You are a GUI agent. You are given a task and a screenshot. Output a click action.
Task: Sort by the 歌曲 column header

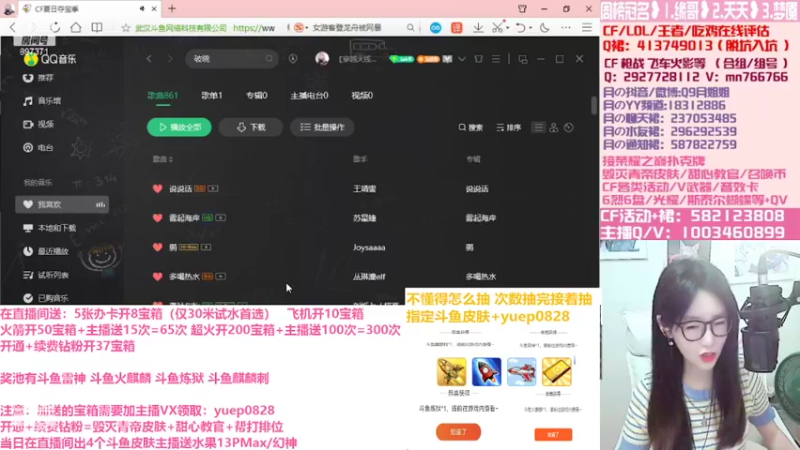[x=163, y=159]
